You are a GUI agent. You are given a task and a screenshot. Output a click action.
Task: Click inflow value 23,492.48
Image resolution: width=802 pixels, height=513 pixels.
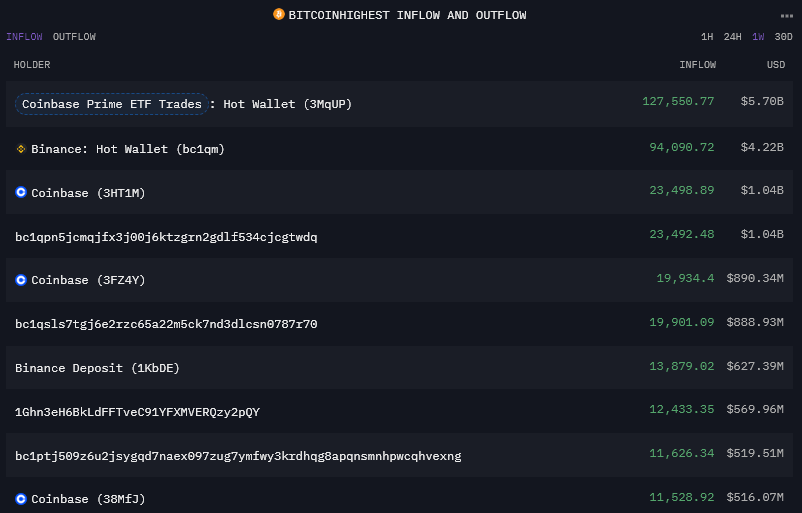tap(682, 234)
